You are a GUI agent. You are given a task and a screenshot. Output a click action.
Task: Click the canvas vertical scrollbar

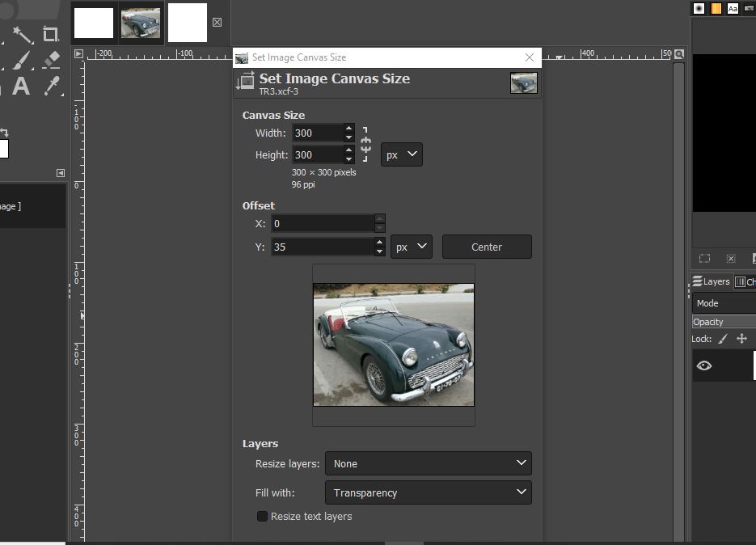(x=679, y=302)
